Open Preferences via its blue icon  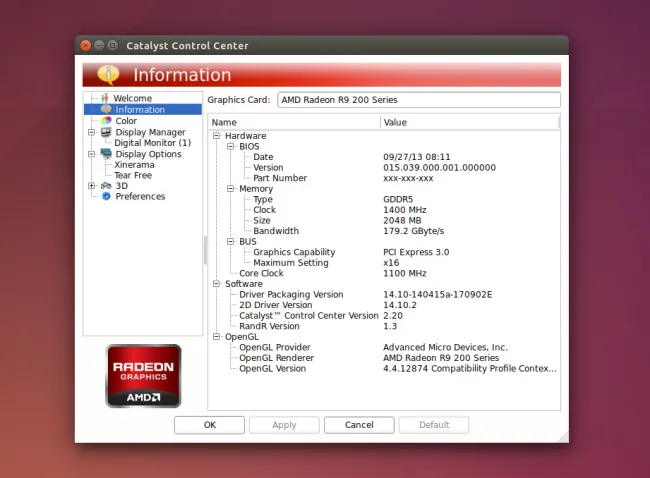[106, 197]
